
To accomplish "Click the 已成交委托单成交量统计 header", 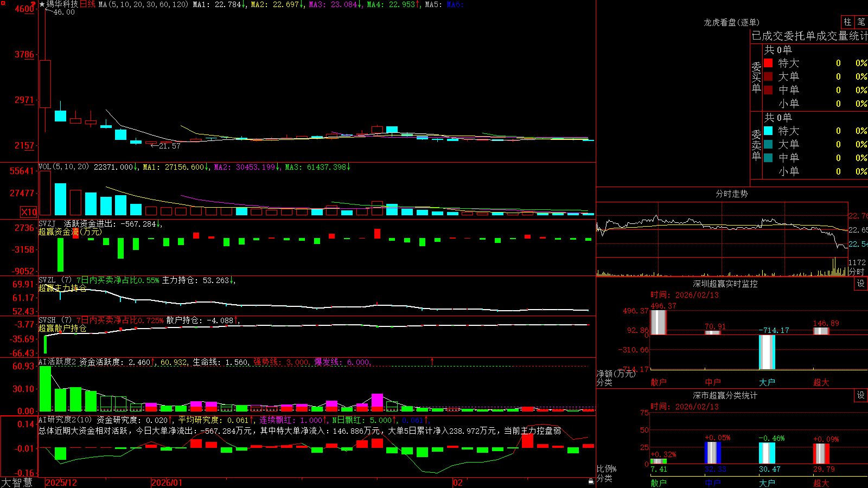I will [809, 36].
